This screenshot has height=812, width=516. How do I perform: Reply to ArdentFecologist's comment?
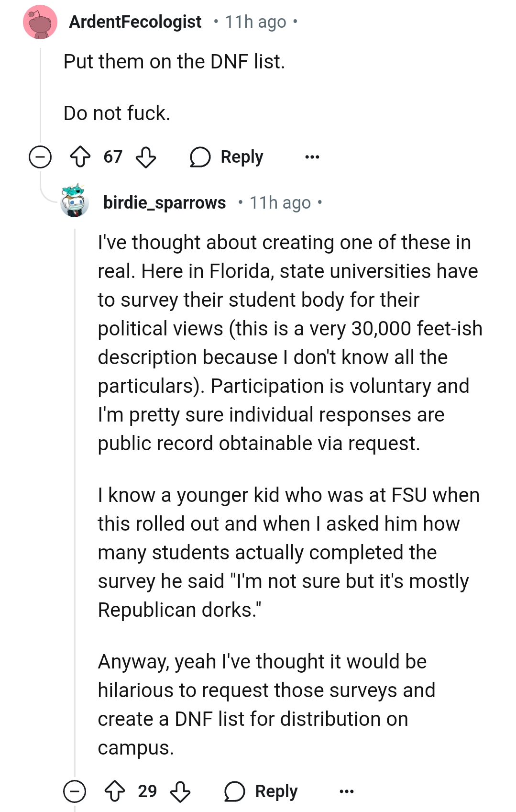tap(242, 157)
